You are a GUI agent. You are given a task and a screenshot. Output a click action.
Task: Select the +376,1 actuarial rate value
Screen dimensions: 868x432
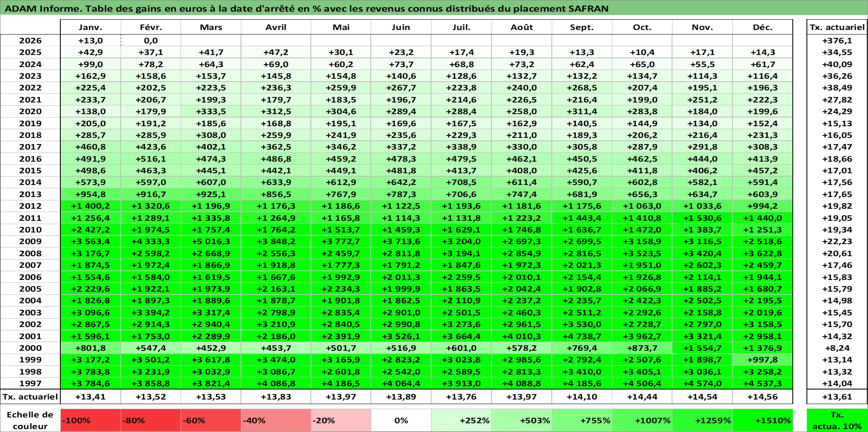pos(837,40)
